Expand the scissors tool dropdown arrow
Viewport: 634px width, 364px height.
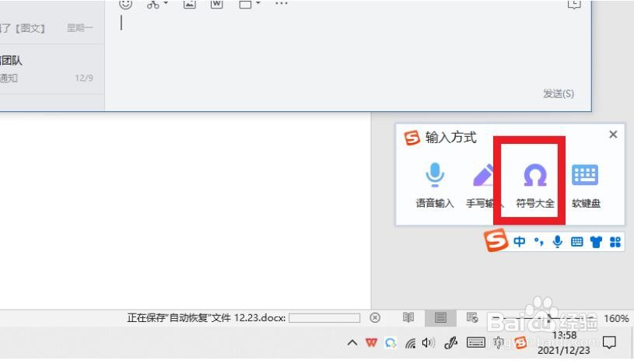click(166, 3)
